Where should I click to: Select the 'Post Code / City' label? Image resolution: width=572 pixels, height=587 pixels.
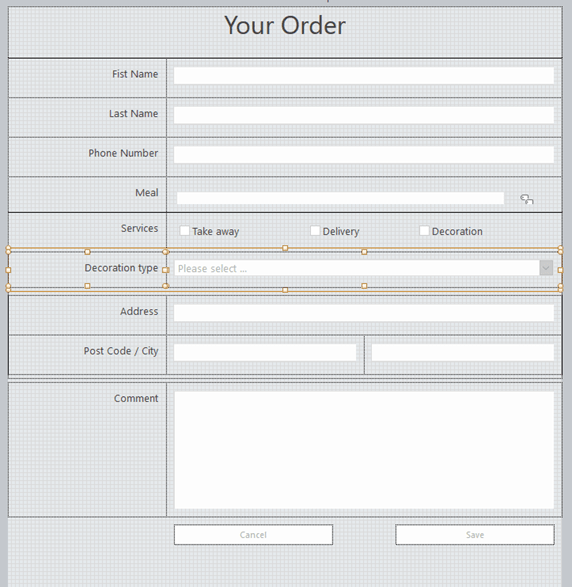[121, 351]
